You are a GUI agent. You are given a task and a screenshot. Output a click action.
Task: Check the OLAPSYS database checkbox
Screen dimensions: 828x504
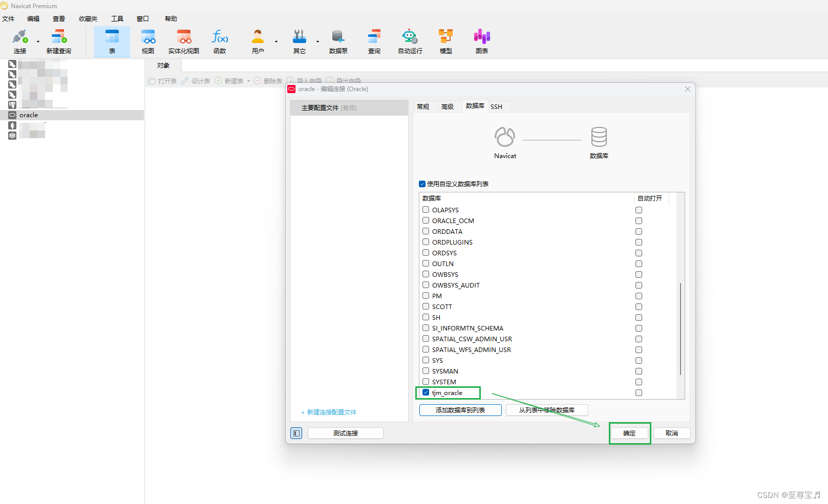point(426,210)
